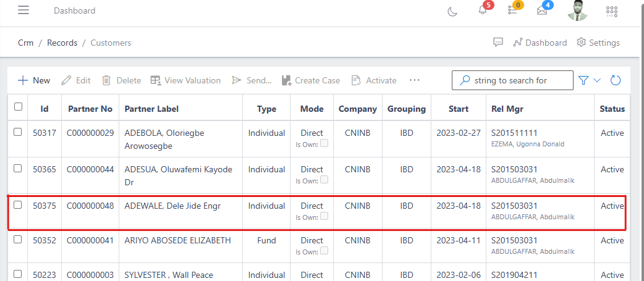The image size is (644, 281).
Task: Click ADEBOLA, Oloriegbe Arowosegbe label
Action: coord(164,140)
